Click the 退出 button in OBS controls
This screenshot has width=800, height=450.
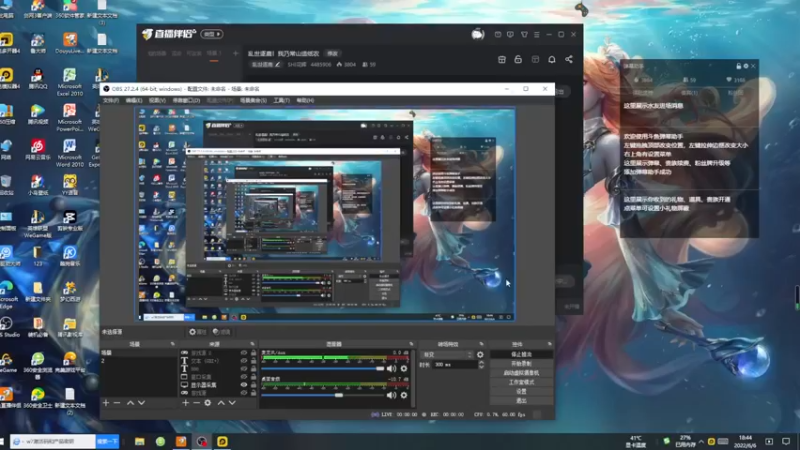pyautogui.click(x=521, y=401)
